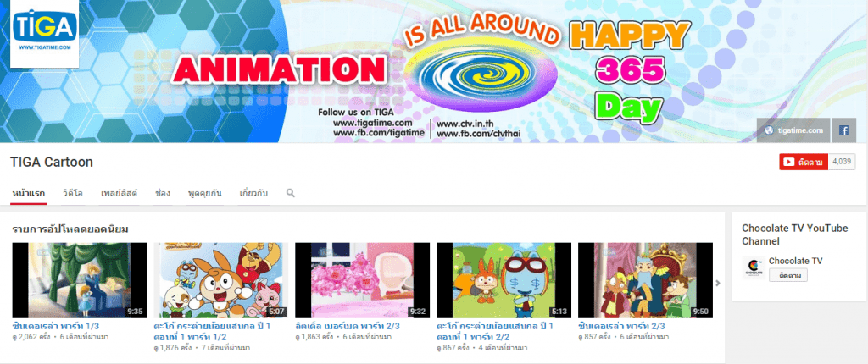Click the Chocolate TV YouTube Channel heading
The image size is (868, 364).
tap(795, 234)
